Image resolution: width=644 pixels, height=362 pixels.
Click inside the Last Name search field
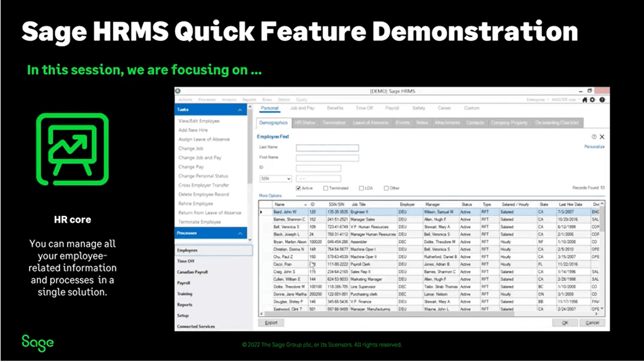pyautogui.click(x=327, y=147)
